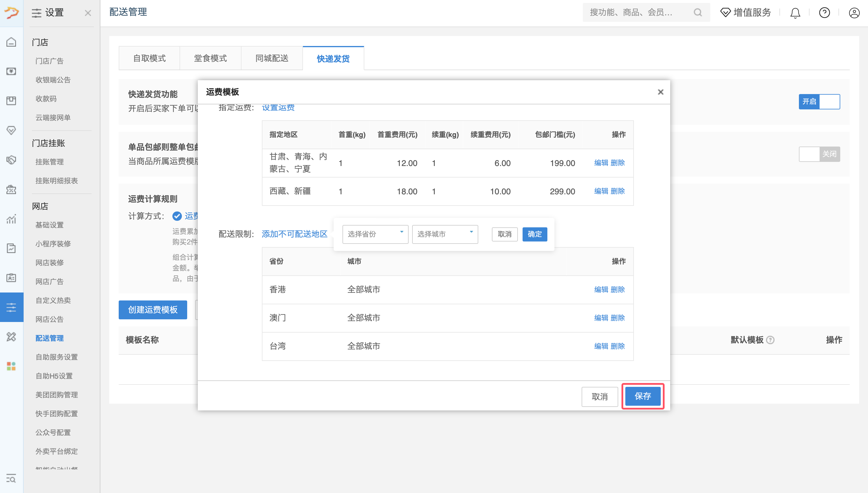Toggle the 单品包邮 关闭 switch
This screenshot has width=868, height=493.
coord(819,154)
